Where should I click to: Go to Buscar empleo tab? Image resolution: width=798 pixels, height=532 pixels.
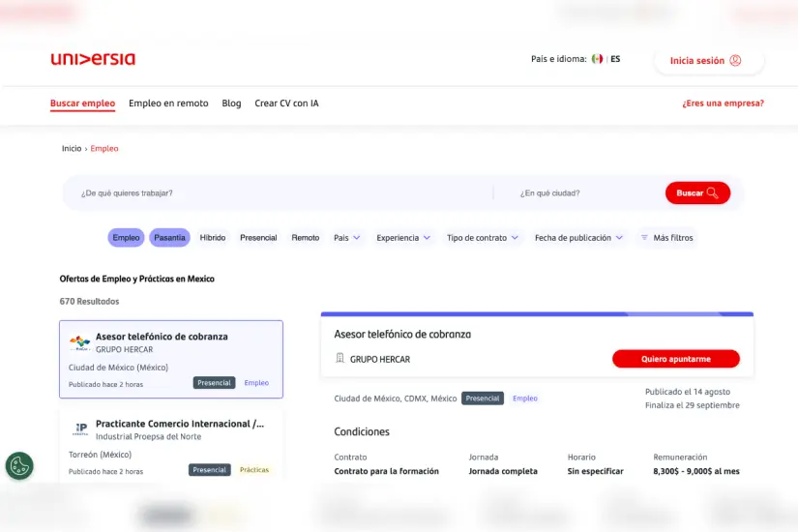coord(82,103)
